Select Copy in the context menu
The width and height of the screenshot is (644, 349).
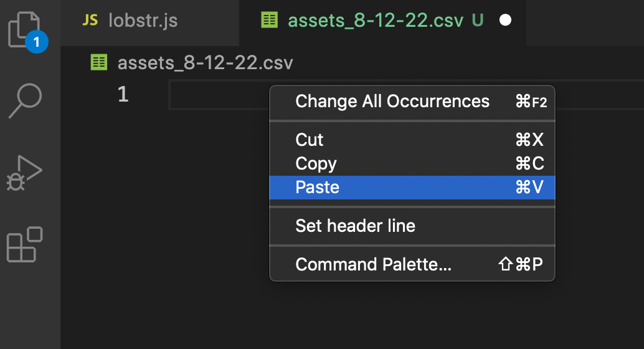316,164
